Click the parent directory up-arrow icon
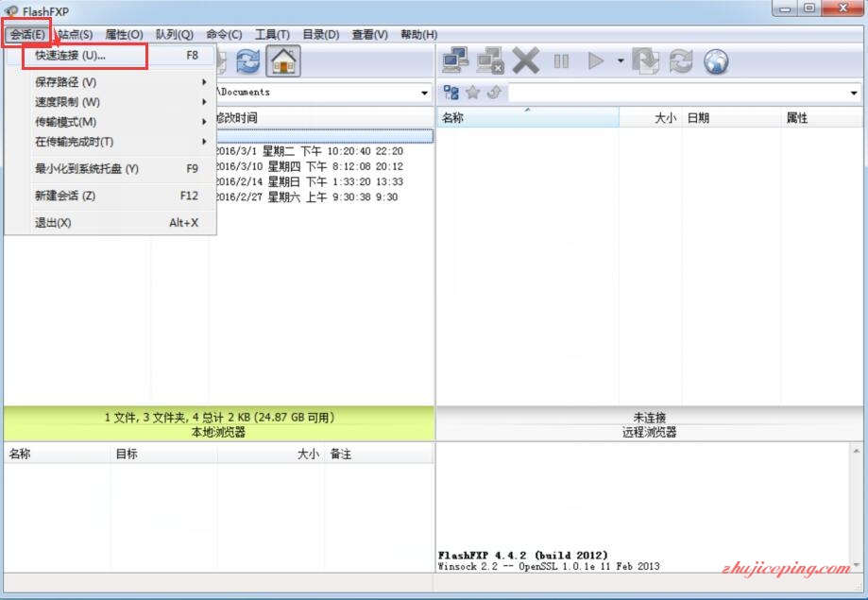 [x=494, y=93]
